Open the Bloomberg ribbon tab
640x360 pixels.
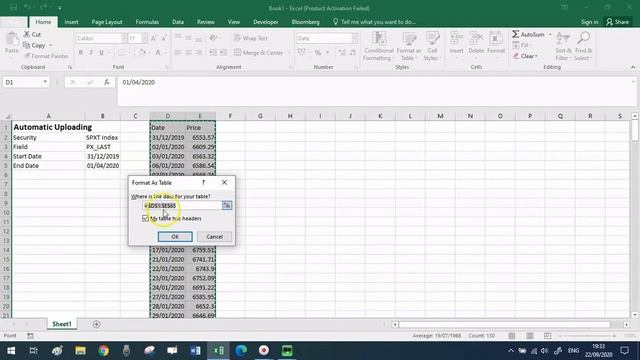click(x=306, y=22)
